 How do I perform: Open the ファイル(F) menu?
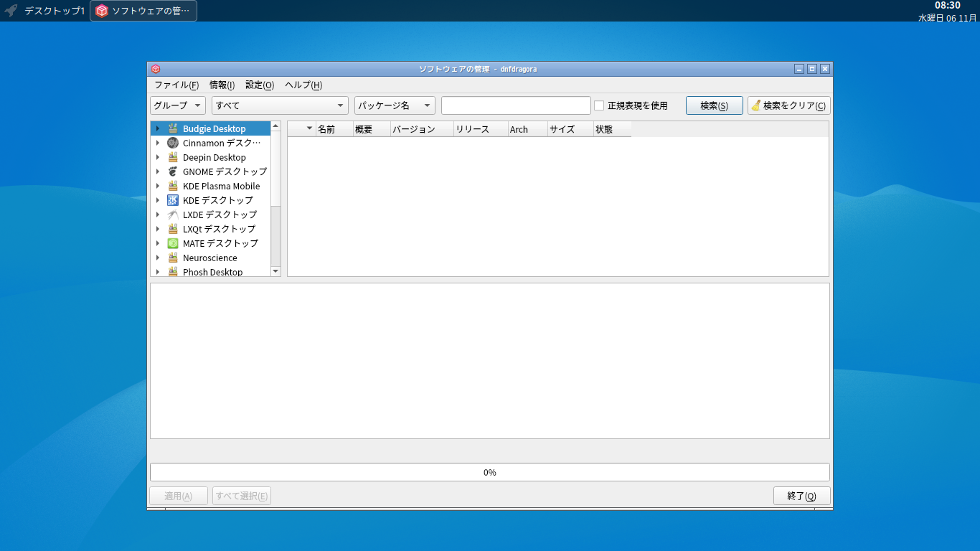pyautogui.click(x=176, y=85)
